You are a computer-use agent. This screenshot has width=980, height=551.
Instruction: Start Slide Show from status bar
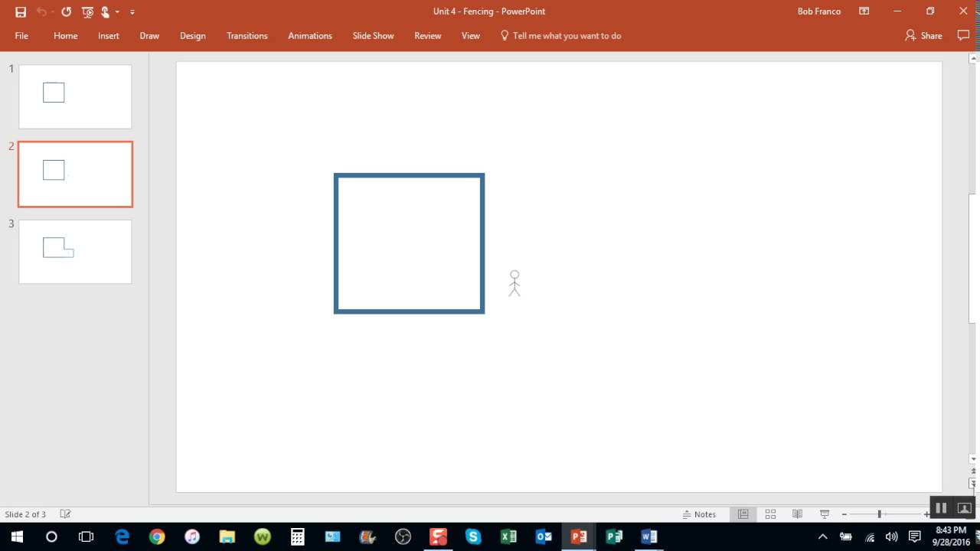click(x=825, y=514)
